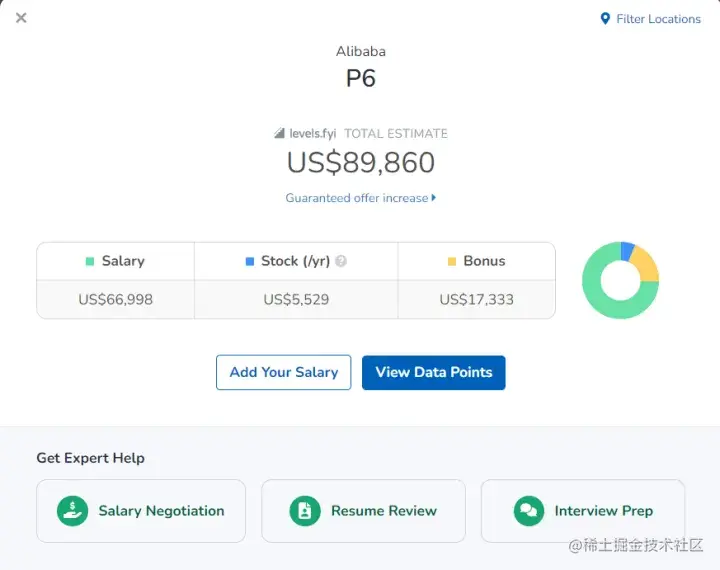
Task: Open the Guaranteed offer increase link
Action: click(360, 198)
